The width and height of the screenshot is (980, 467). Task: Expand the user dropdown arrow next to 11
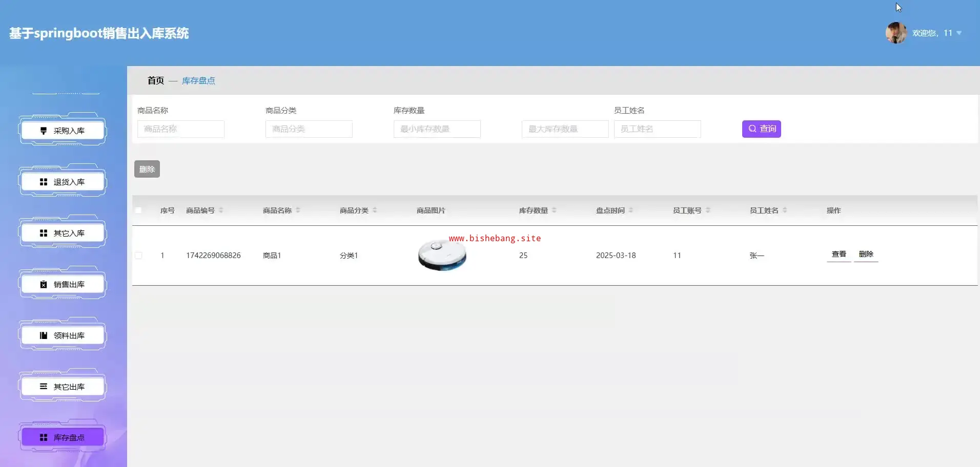tap(959, 33)
